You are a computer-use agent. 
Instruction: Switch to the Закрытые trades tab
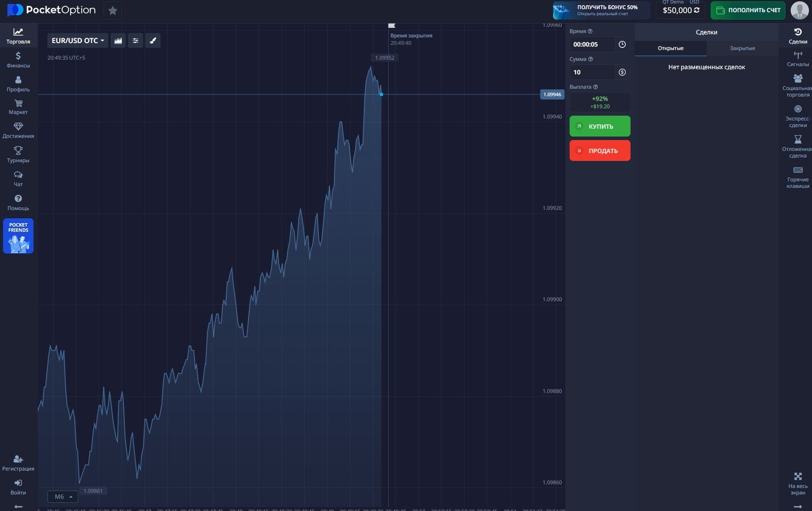[x=742, y=48]
